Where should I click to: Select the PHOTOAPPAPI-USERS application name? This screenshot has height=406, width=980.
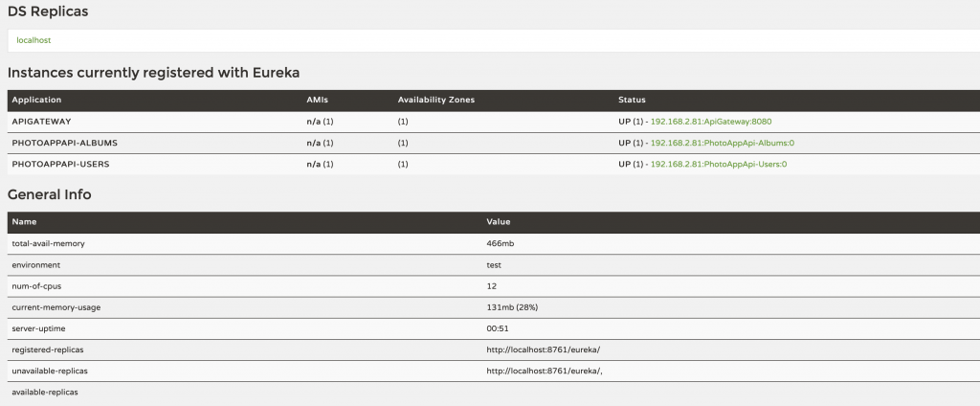[60, 164]
